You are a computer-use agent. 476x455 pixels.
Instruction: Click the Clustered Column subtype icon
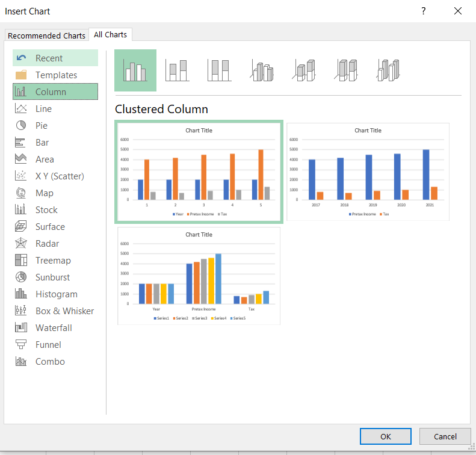(x=135, y=70)
